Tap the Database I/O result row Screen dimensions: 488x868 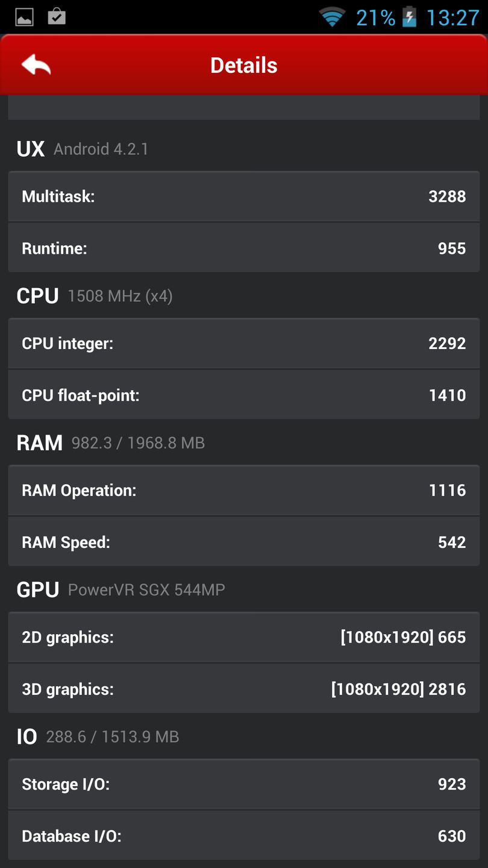click(x=243, y=836)
